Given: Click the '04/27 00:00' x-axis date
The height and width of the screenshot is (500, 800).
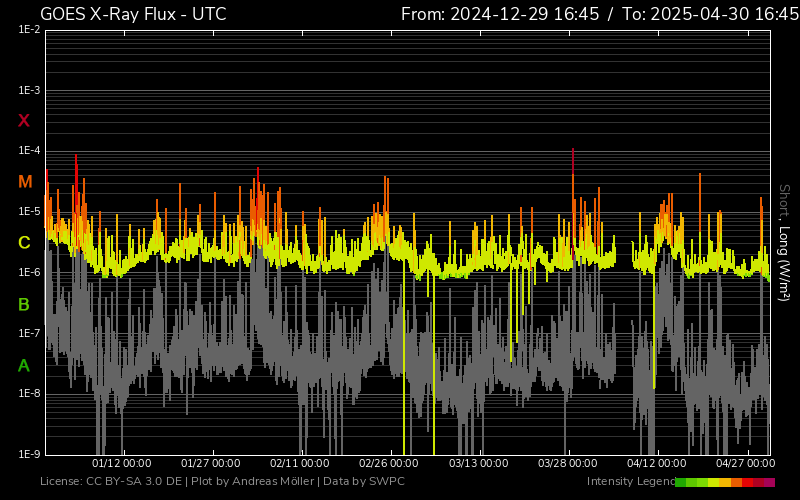Looking at the screenshot, I should coord(745,463).
